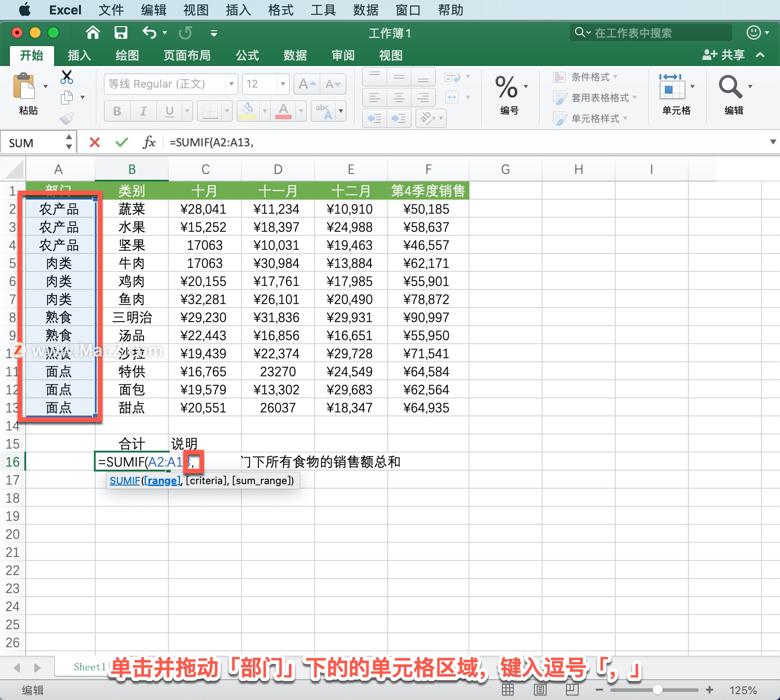Click the Cut scissors icon
This screenshot has width=780, height=700.
(x=67, y=77)
